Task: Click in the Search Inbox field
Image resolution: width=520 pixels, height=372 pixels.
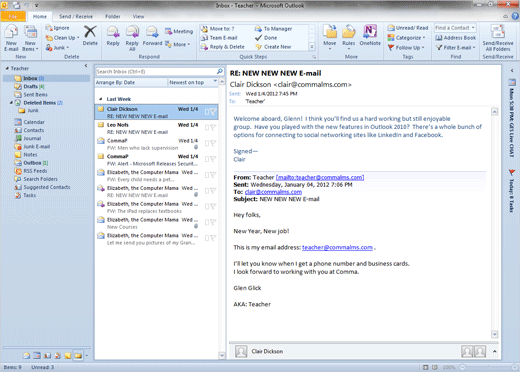Action: 156,71
